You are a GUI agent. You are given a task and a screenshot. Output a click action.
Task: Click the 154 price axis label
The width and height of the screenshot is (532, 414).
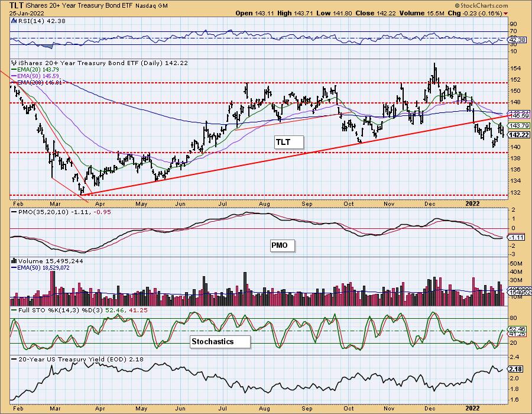point(515,69)
